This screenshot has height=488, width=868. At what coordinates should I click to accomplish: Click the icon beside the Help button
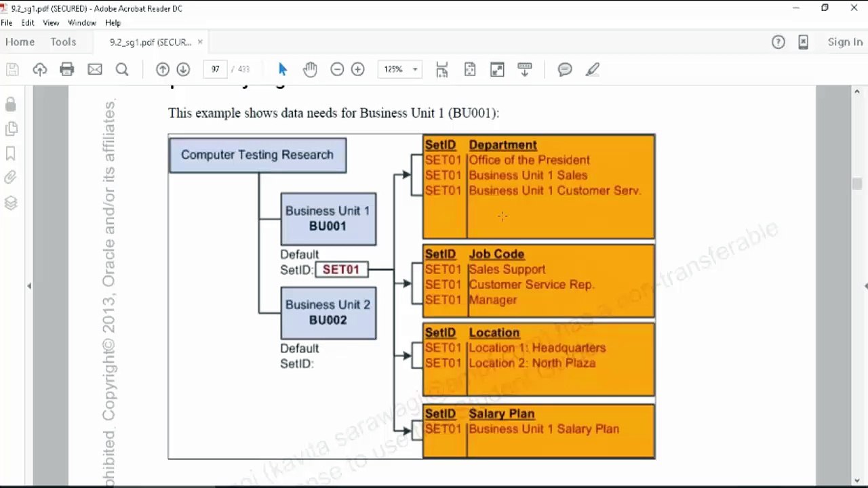(x=803, y=42)
